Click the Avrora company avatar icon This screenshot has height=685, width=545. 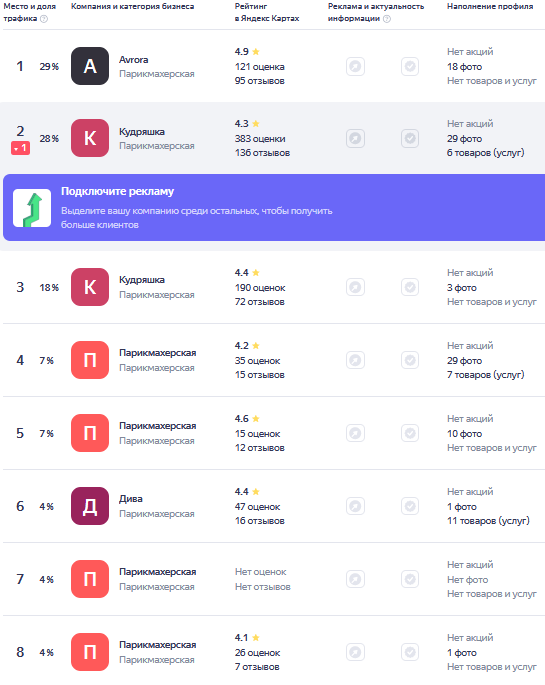pyautogui.click(x=90, y=66)
